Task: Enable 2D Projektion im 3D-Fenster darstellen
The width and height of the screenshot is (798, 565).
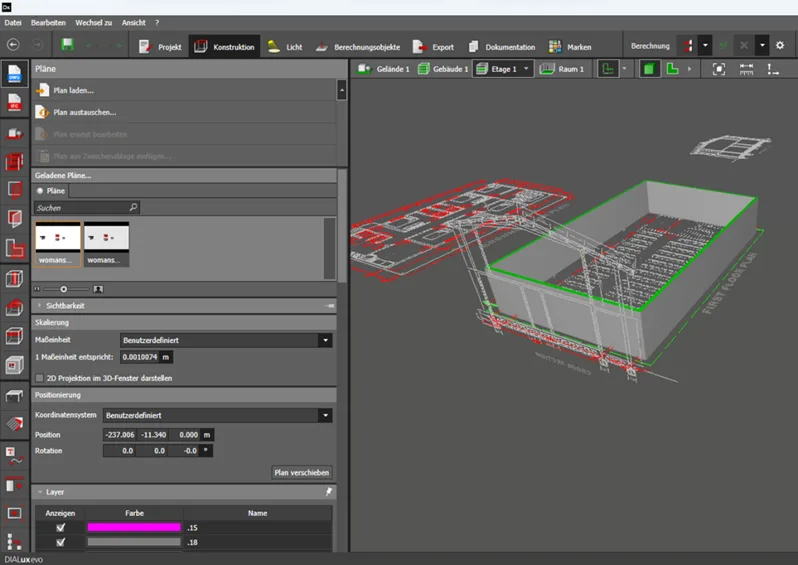Action: pyautogui.click(x=39, y=378)
